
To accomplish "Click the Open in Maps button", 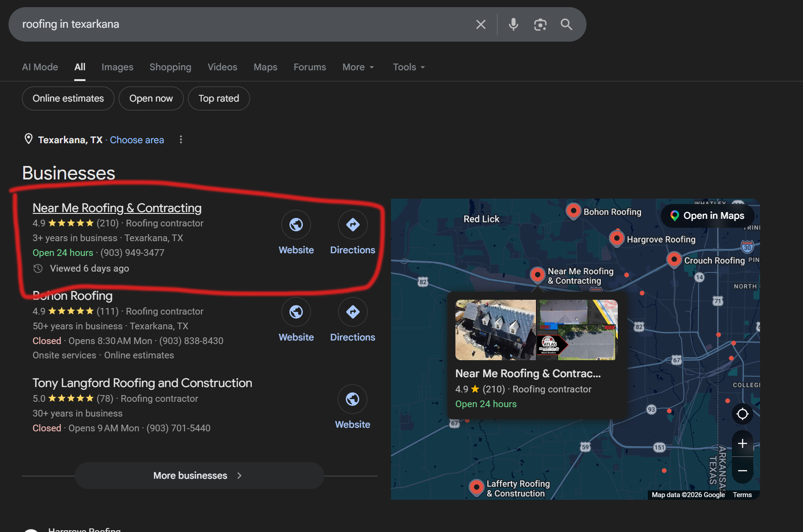I will [708, 216].
